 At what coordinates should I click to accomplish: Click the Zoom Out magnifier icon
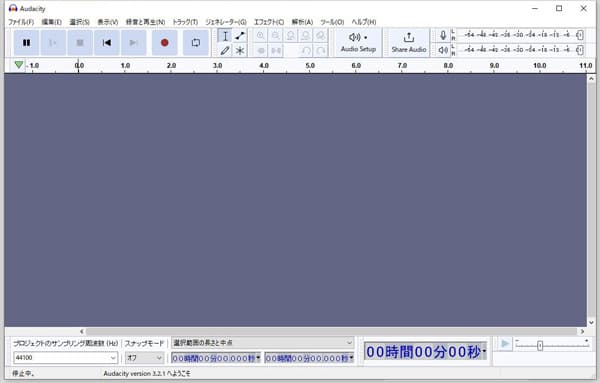[x=276, y=36]
